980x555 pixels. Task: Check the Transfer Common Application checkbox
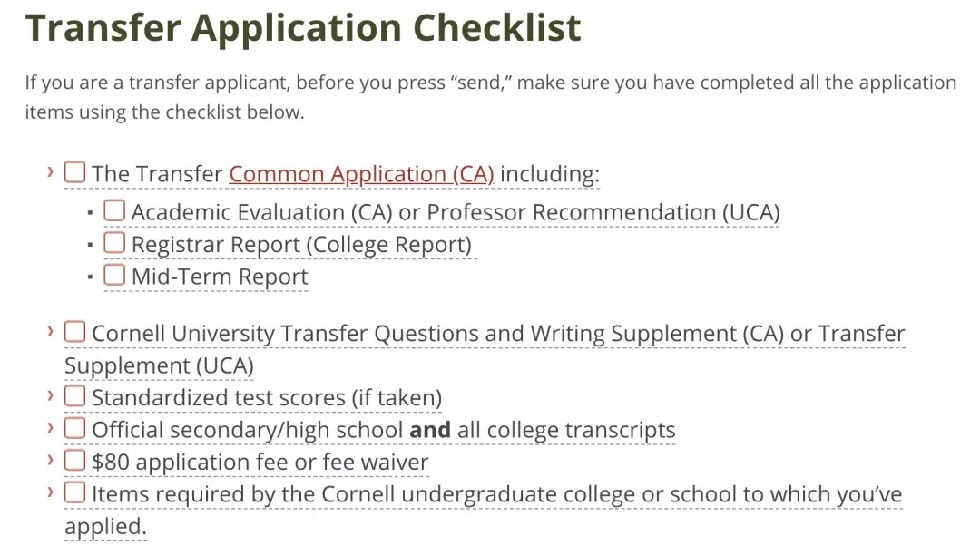74,171
